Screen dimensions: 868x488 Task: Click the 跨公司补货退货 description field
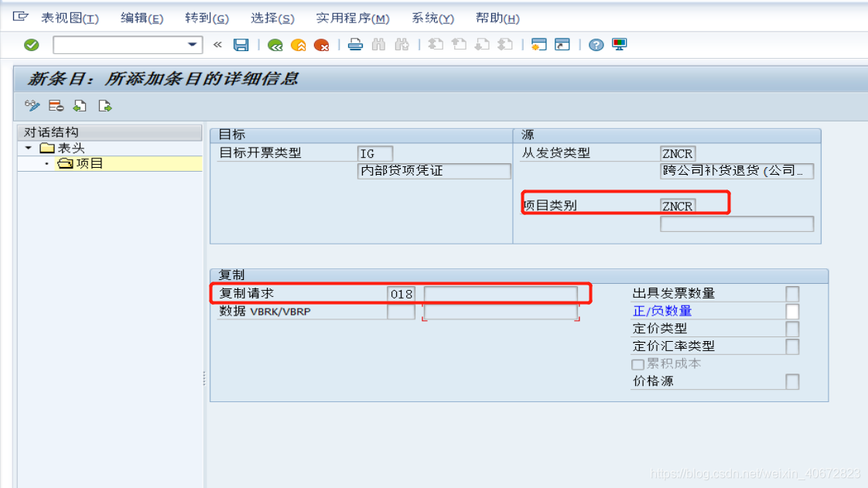pos(736,171)
